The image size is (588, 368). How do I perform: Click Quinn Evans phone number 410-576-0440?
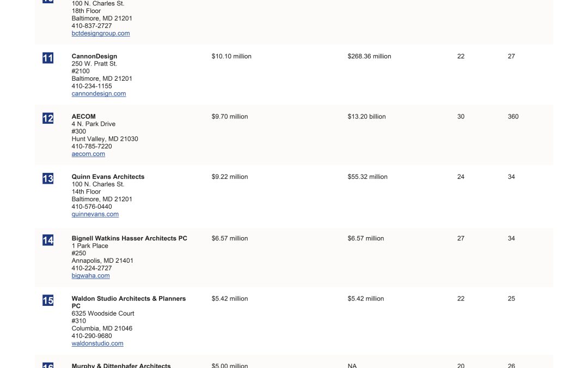(x=91, y=207)
